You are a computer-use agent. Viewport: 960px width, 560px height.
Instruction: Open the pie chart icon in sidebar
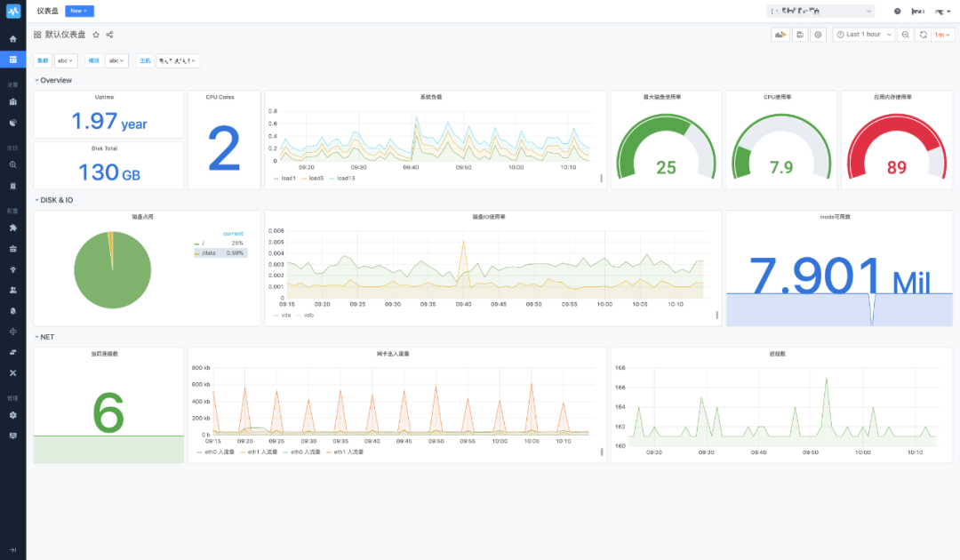(12, 123)
